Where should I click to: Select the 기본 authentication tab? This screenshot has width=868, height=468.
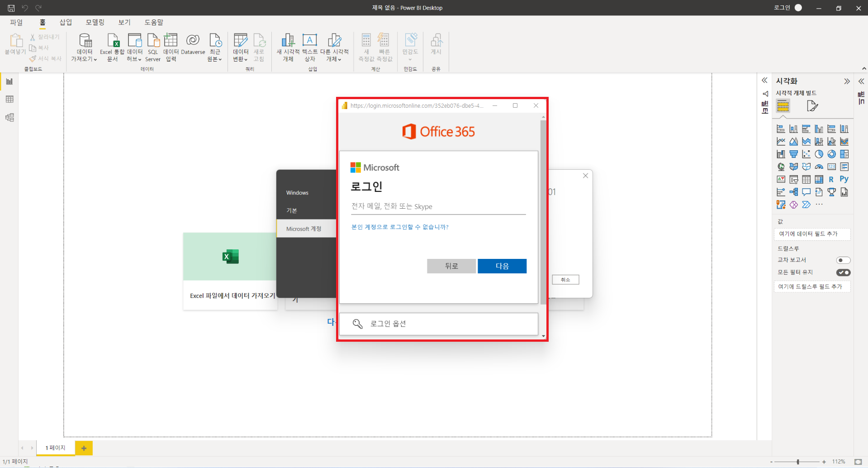click(x=307, y=210)
